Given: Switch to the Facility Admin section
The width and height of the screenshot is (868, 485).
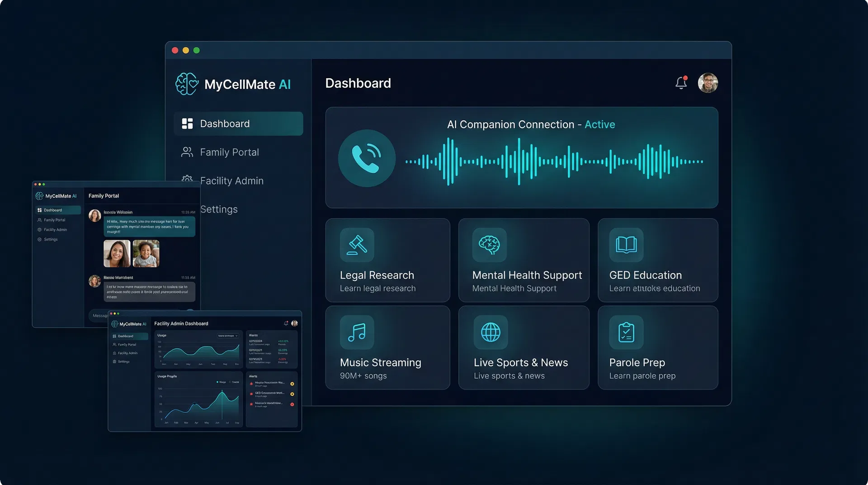Looking at the screenshot, I should click(x=232, y=181).
